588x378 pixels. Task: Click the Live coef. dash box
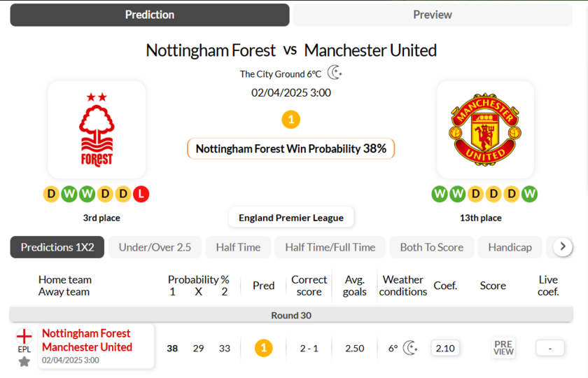[x=549, y=348]
